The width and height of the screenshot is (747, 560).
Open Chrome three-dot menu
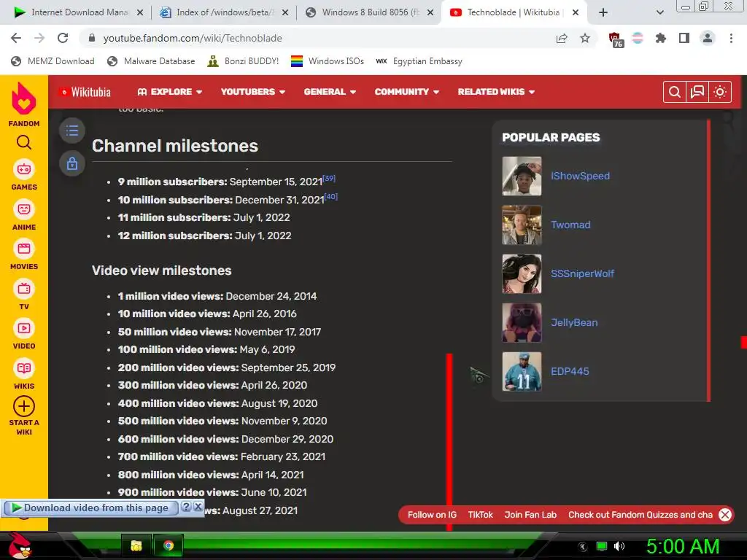(731, 38)
